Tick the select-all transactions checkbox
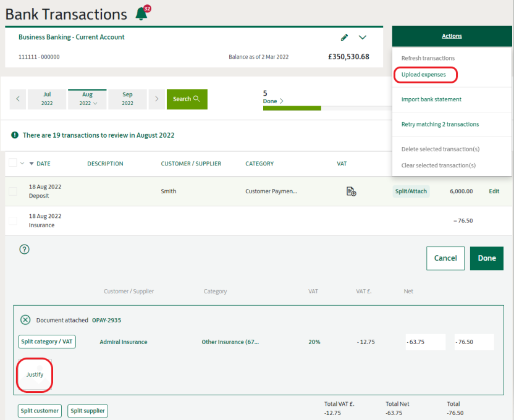 pyautogui.click(x=13, y=162)
